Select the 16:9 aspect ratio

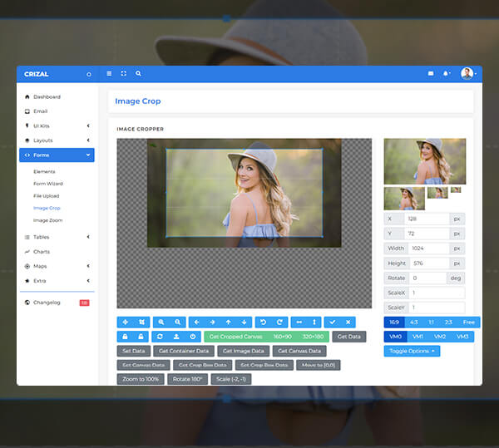point(394,322)
